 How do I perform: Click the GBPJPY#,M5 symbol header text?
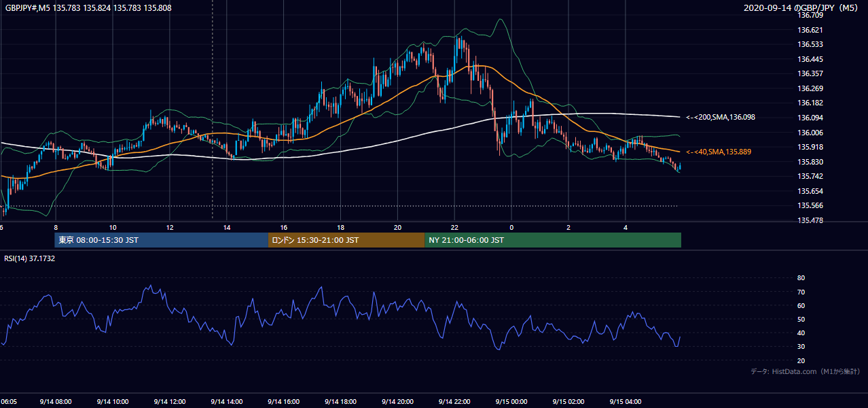point(88,8)
